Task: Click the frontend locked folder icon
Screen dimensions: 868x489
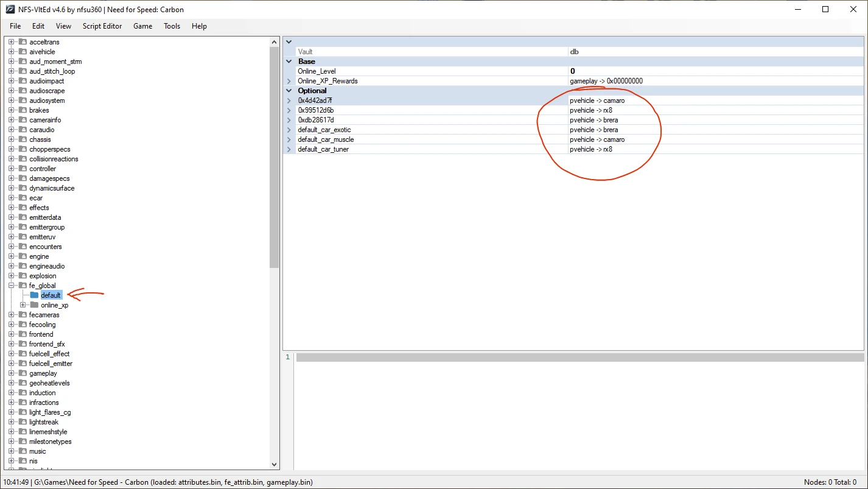Action: point(23,334)
